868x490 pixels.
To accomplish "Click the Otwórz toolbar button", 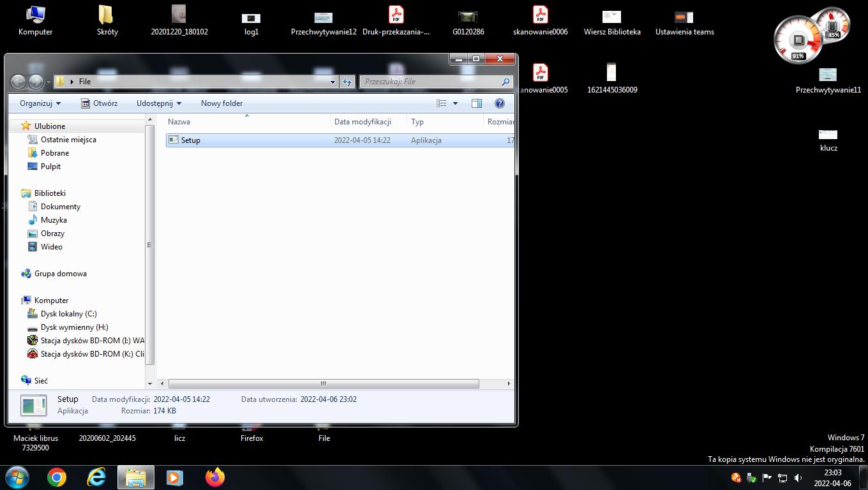I will (99, 103).
